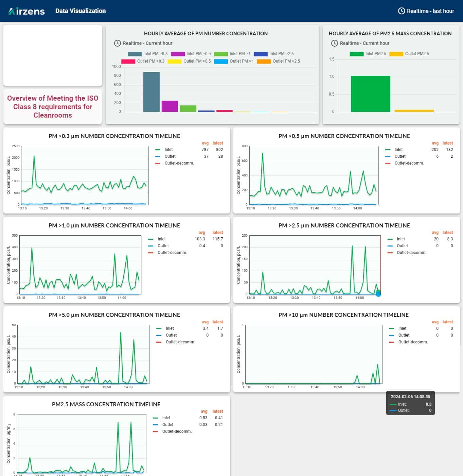This screenshot has height=476, width=463.
Task: Click the 2024-02-06 14:08:30 tooltip timestamp
Action: (410, 397)
